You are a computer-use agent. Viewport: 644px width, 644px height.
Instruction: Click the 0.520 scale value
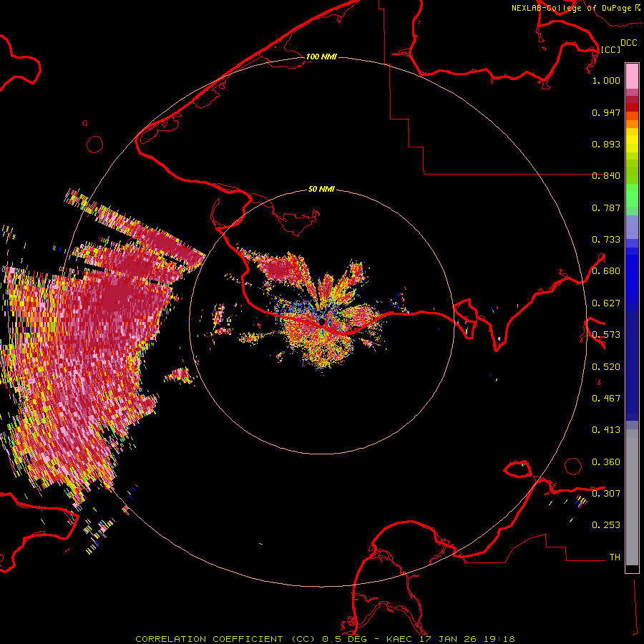[x=606, y=367]
